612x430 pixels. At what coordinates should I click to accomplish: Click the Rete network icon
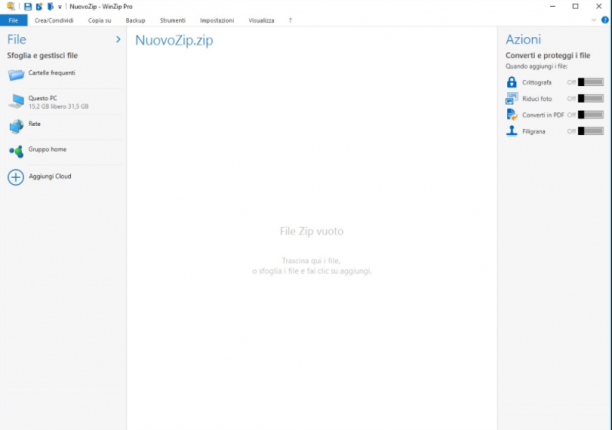click(x=16, y=126)
